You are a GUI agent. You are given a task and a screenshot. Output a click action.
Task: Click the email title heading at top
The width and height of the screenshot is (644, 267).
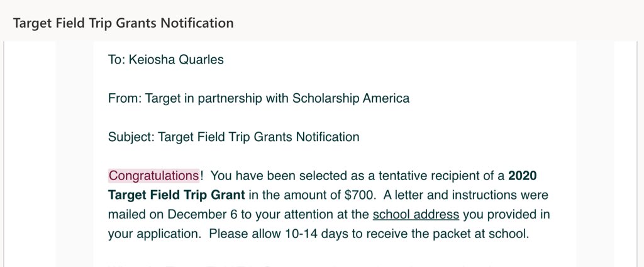[x=123, y=23]
